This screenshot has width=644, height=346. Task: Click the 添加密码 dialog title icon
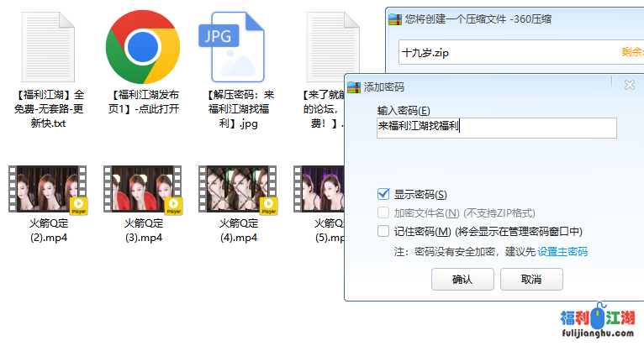pyautogui.click(x=354, y=86)
